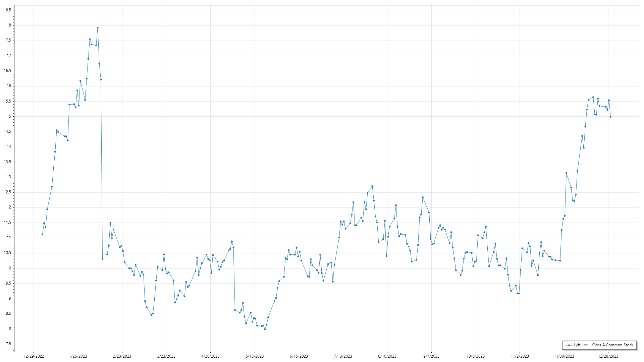Viewport: 644px width, 362px height.
Task: Select the 4/20/2023 date label
Action: tap(210, 356)
